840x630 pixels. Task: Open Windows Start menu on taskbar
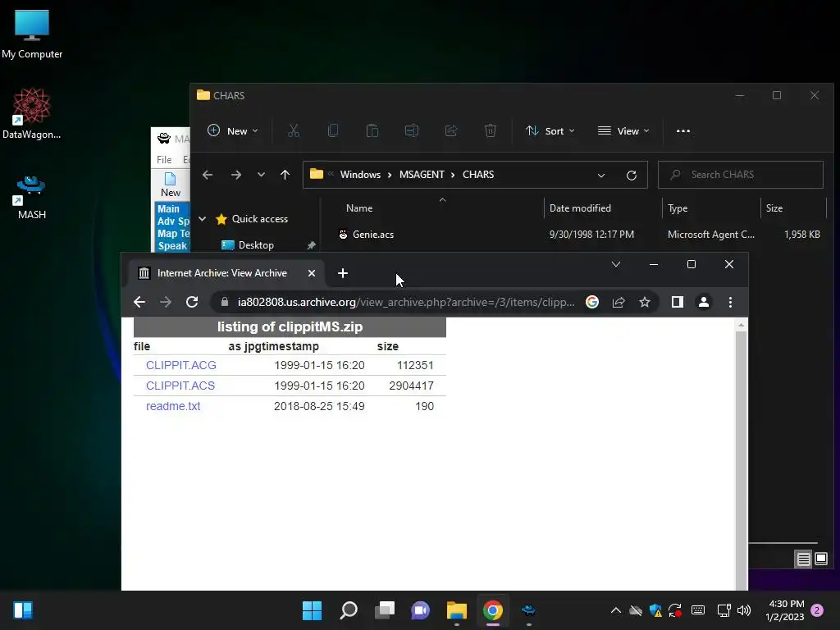pos(312,610)
